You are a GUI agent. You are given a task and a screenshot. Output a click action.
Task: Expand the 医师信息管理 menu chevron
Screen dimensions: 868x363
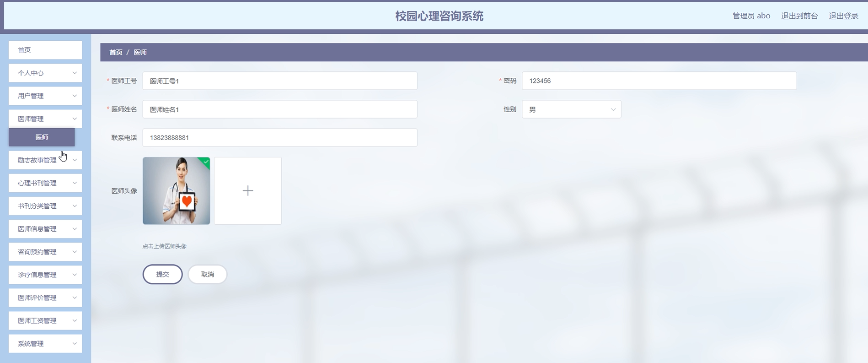75,228
